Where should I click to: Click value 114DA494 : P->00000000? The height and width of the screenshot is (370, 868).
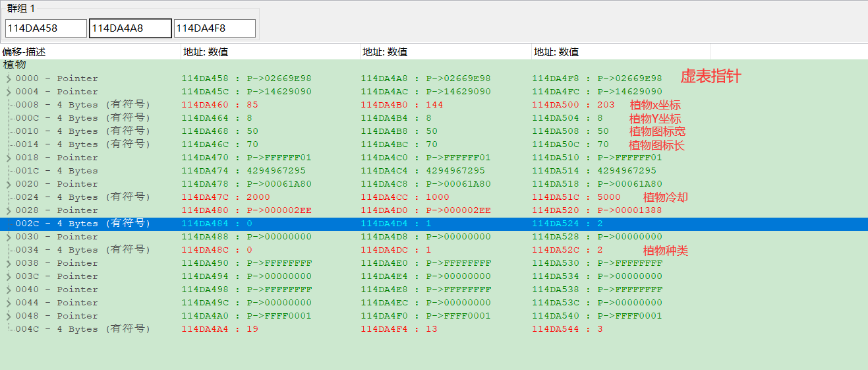click(x=246, y=276)
